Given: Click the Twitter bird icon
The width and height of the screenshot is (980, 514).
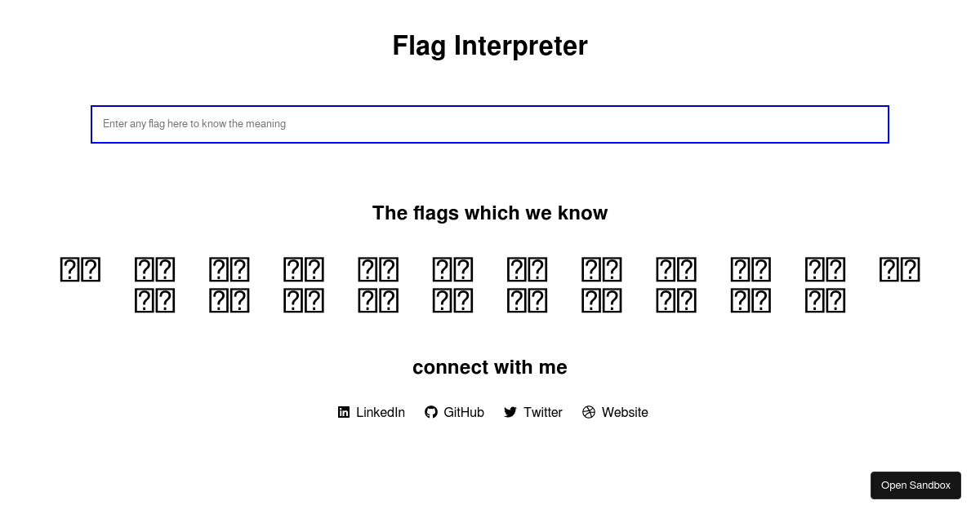Looking at the screenshot, I should coord(510,412).
